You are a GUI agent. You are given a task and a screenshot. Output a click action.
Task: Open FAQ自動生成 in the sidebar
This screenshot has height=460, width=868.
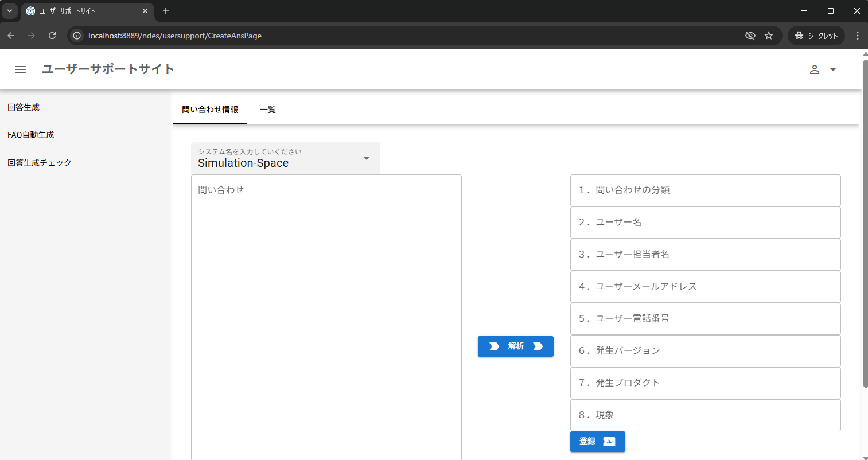[31, 135]
